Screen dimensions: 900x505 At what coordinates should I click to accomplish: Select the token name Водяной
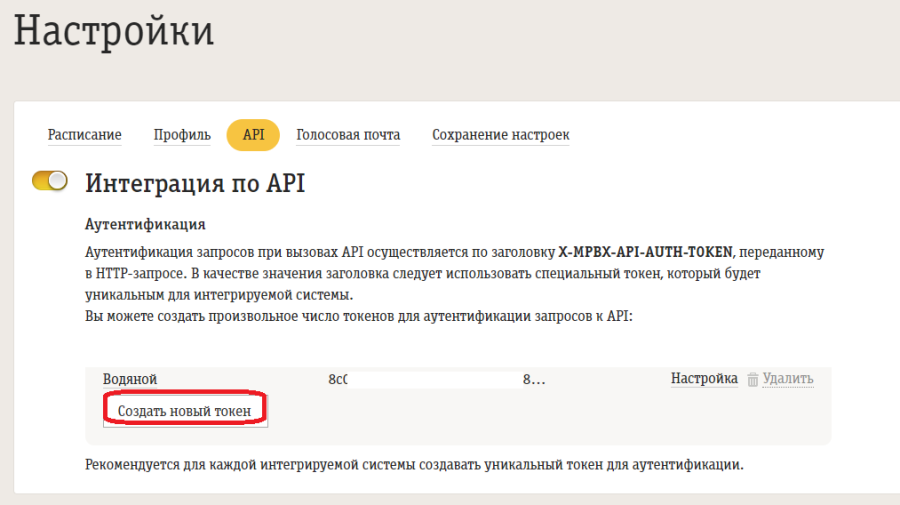point(130,379)
